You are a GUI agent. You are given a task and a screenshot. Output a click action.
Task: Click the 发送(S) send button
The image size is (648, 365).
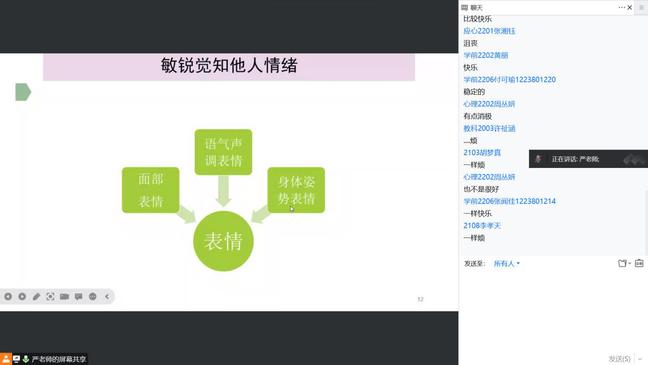(x=619, y=359)
